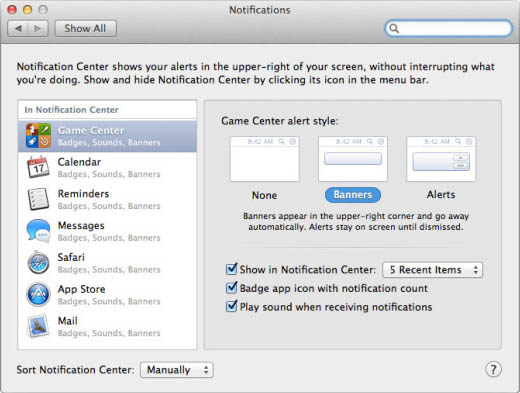Click the Sort Notification Center label

pos(75,370)
